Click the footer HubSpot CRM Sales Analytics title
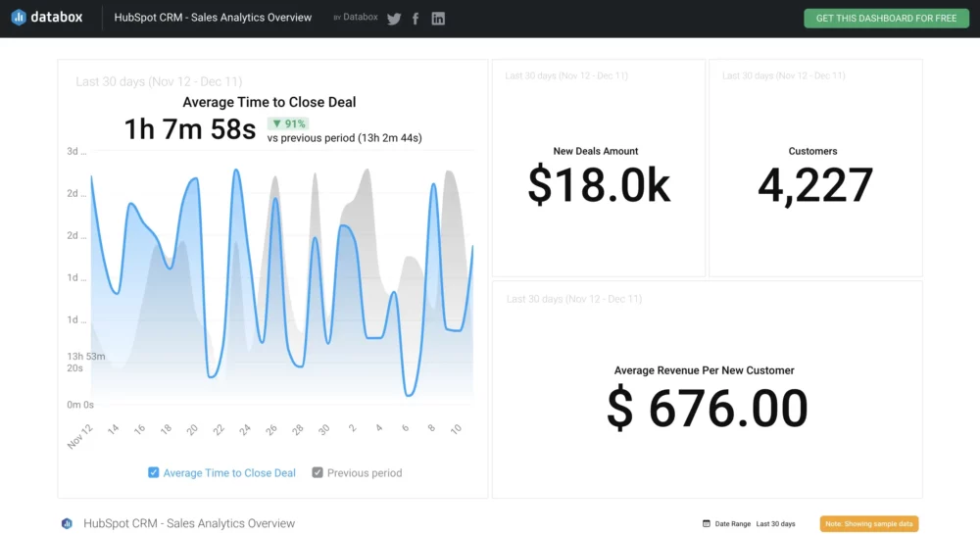 pos(189,523)
